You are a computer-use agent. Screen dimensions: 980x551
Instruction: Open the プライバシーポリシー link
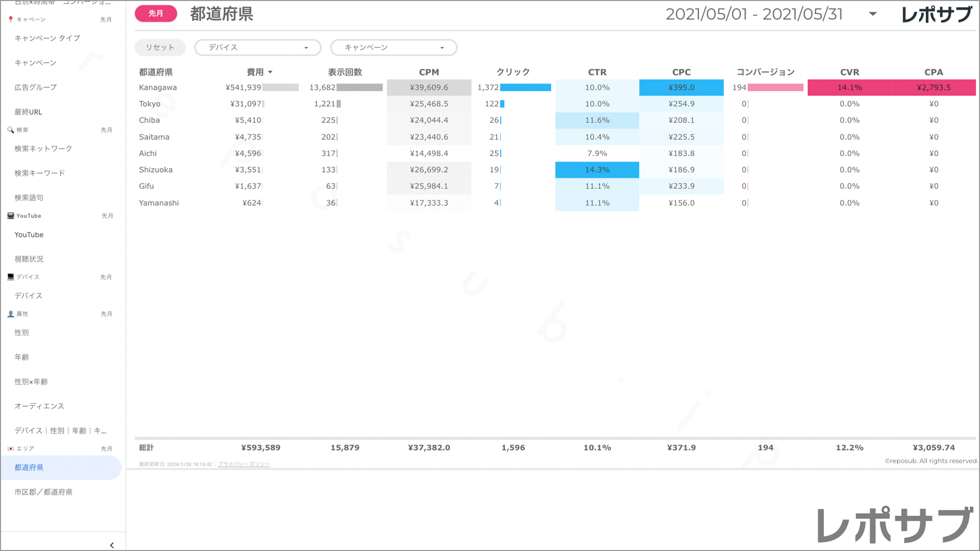pos(243,464)
